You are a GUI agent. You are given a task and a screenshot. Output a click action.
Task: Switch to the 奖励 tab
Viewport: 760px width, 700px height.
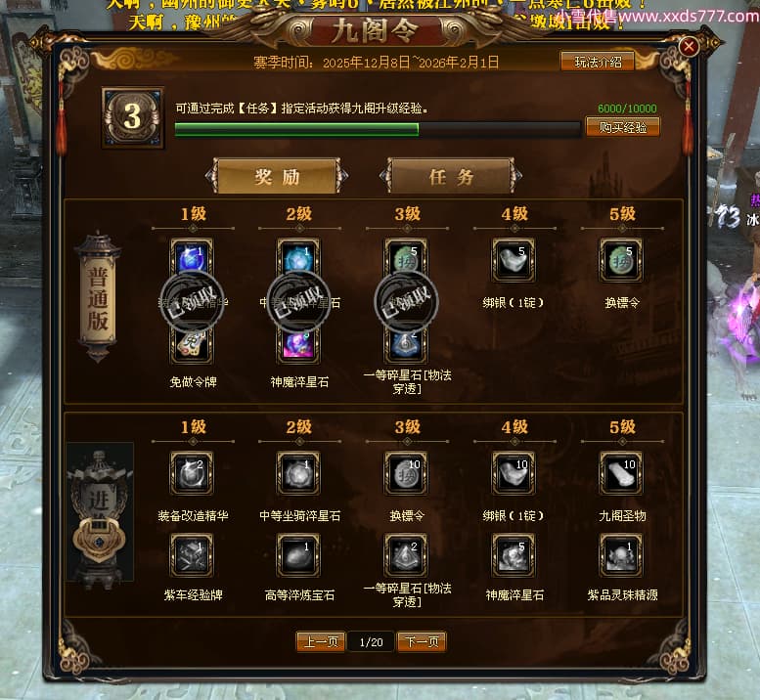pyautogui.click(x=277, y=176)
